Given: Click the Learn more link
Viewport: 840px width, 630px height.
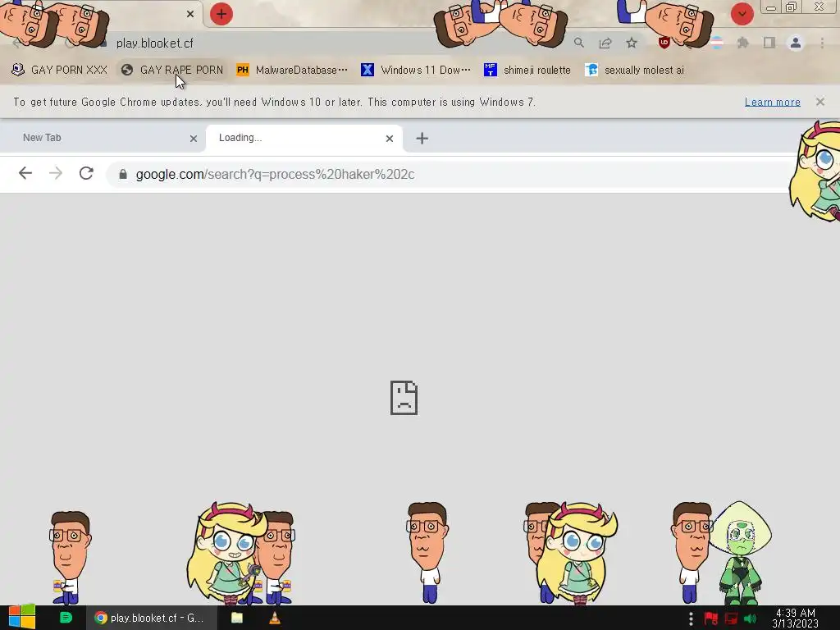Looking at the screenshot, I should pos(772,102).
